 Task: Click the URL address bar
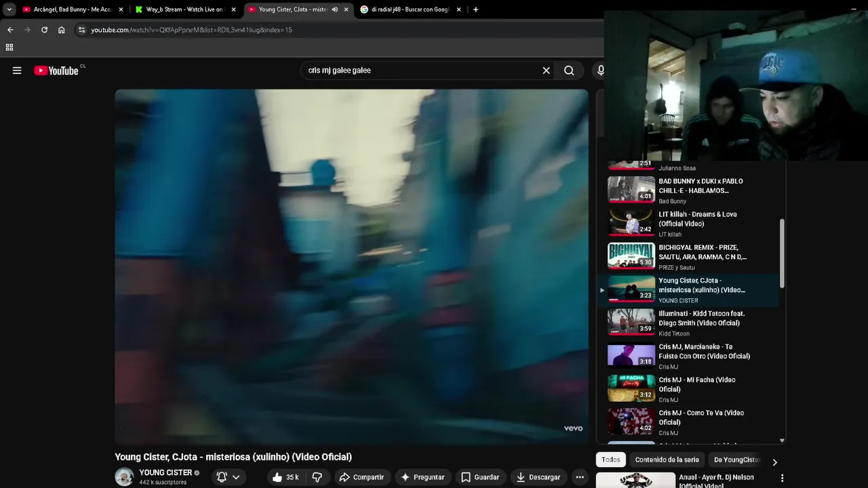pos(339,30)
